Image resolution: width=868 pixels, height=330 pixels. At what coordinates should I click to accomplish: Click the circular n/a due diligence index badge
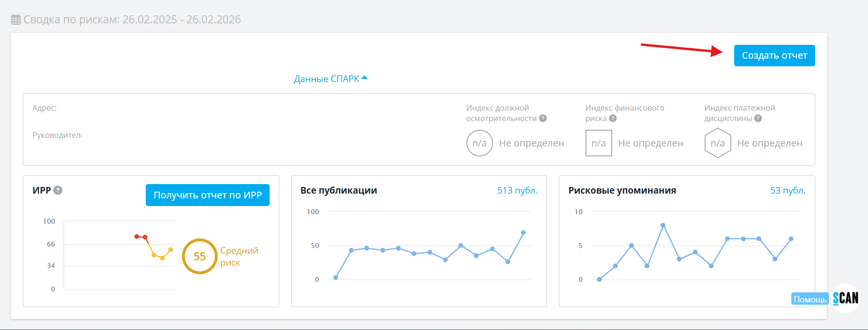click(x=479, y=143)
